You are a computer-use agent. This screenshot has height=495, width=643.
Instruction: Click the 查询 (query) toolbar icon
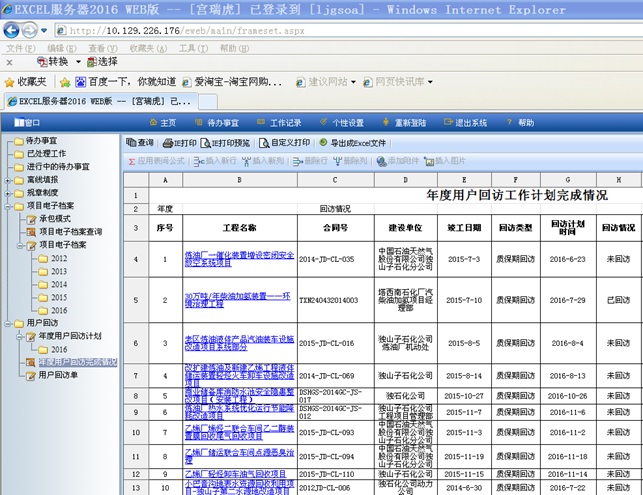coord(140,143)
